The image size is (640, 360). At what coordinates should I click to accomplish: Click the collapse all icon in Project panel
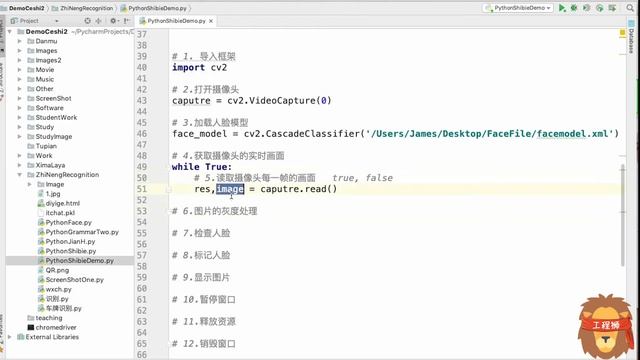[x=98, y=20]
